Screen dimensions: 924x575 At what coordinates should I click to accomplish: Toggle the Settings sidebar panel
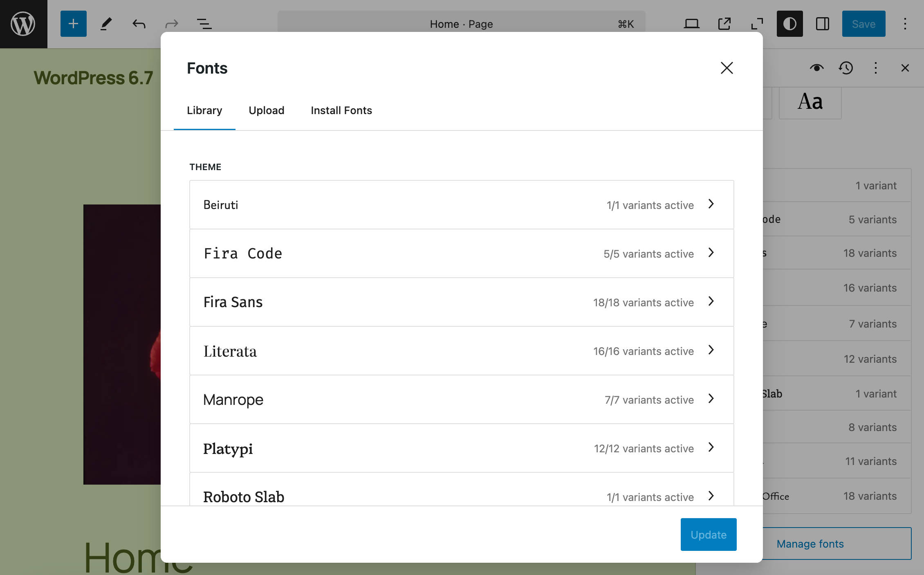tap(822, 24)
